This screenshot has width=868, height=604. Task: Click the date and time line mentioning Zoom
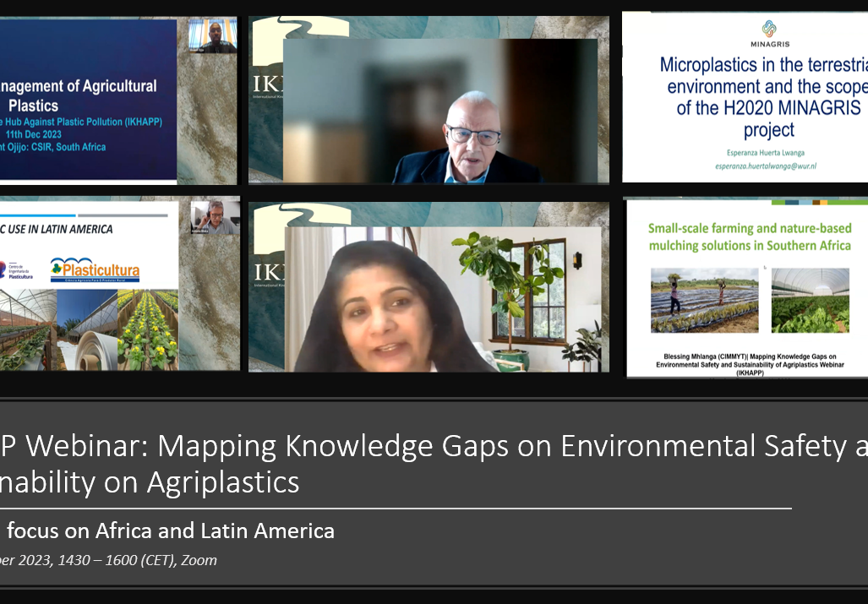tap(108, 560)
